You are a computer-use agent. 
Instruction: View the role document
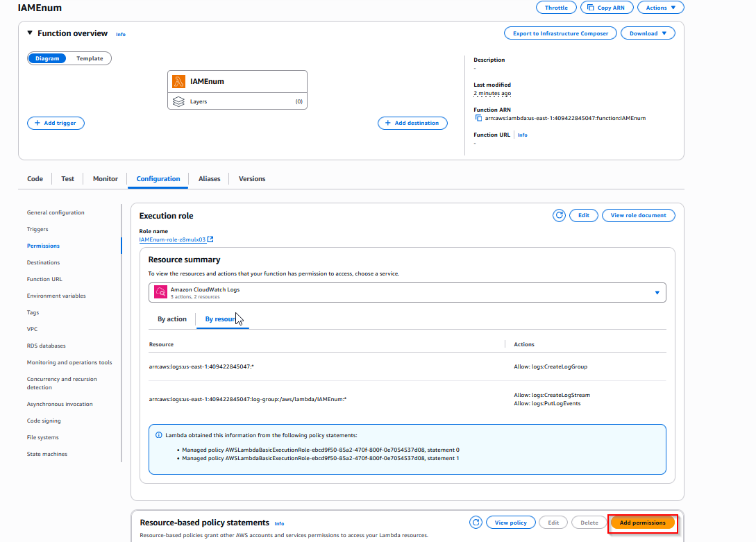[639, 215]
